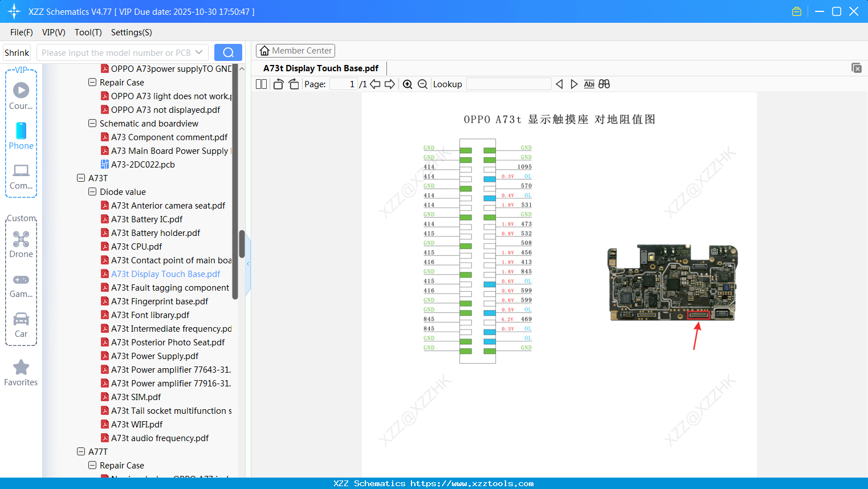The image size is (868, 489).
Task: Select A73t Display Touch Base.pdf tab
Action: click(321, 68)
